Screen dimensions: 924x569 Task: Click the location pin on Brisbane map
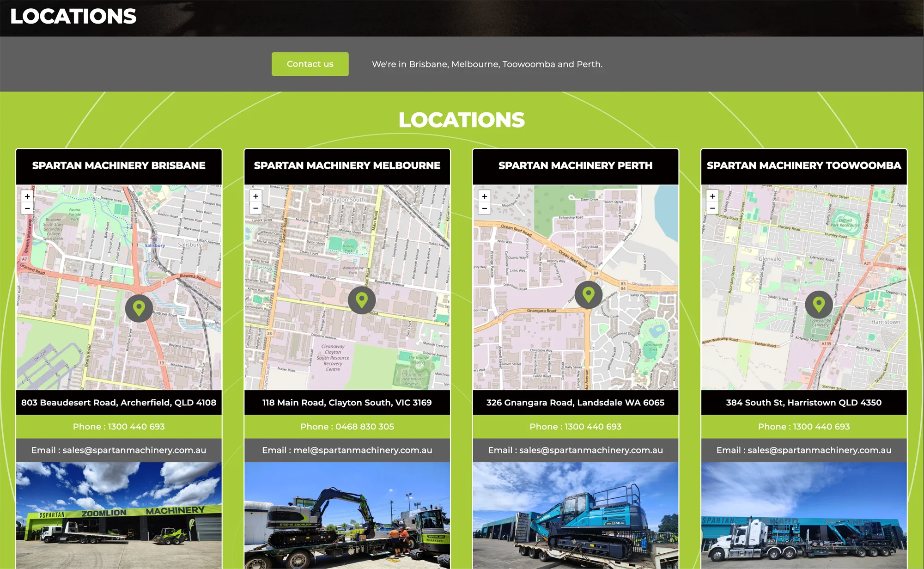coord(139,308)
